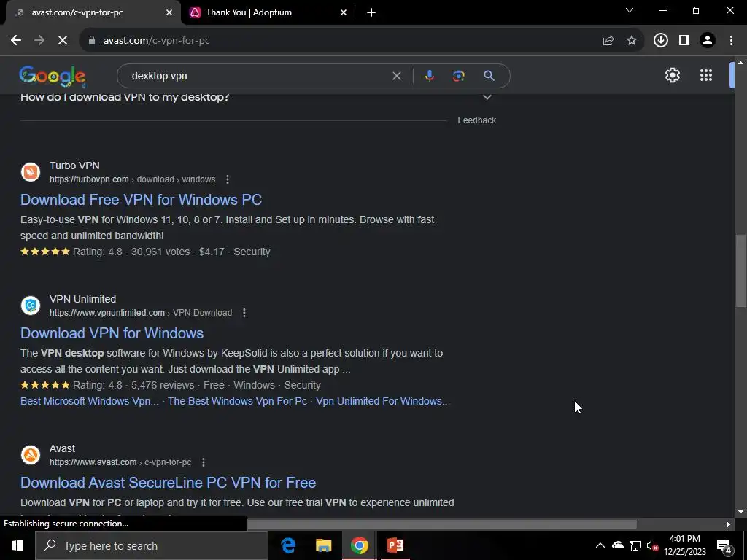The image size is (747, 560).
Task: Click the Google logo
Action: point(53,76)
